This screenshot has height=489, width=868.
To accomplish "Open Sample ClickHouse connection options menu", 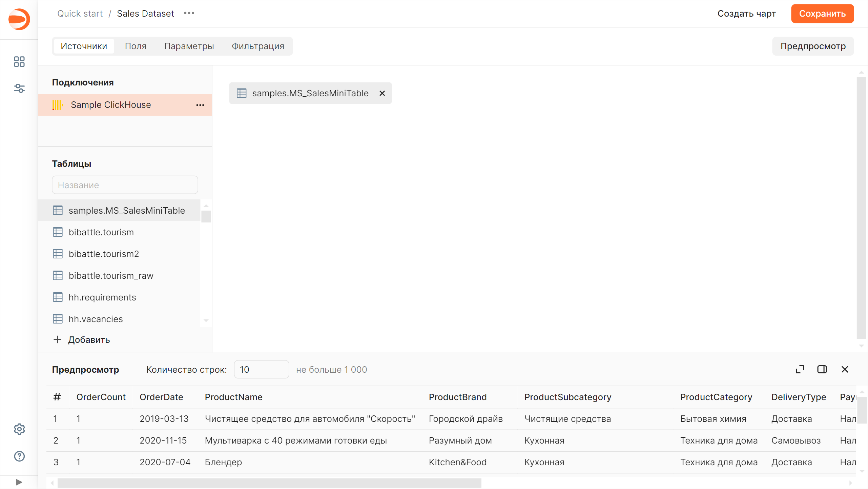I will click(200, 105).
